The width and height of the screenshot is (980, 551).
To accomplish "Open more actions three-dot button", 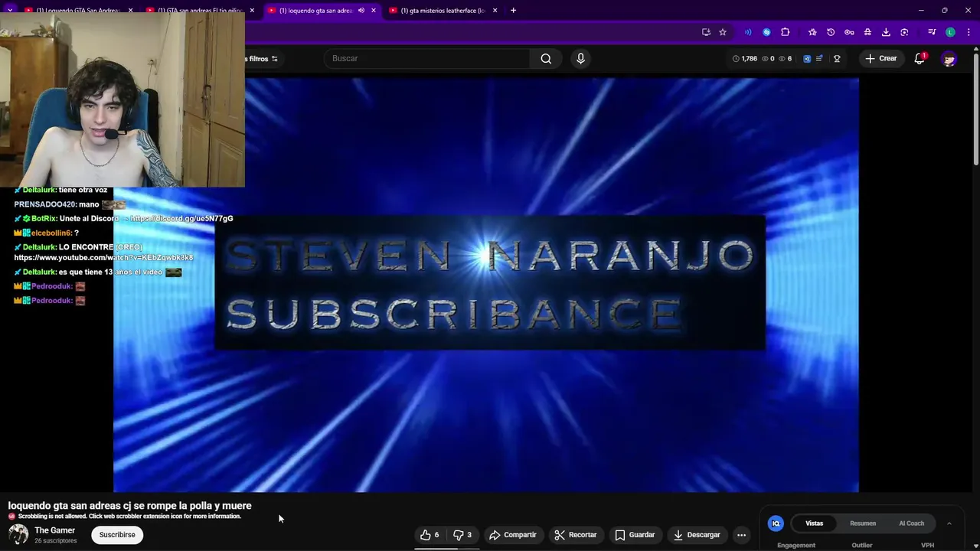I will [741, 535].
